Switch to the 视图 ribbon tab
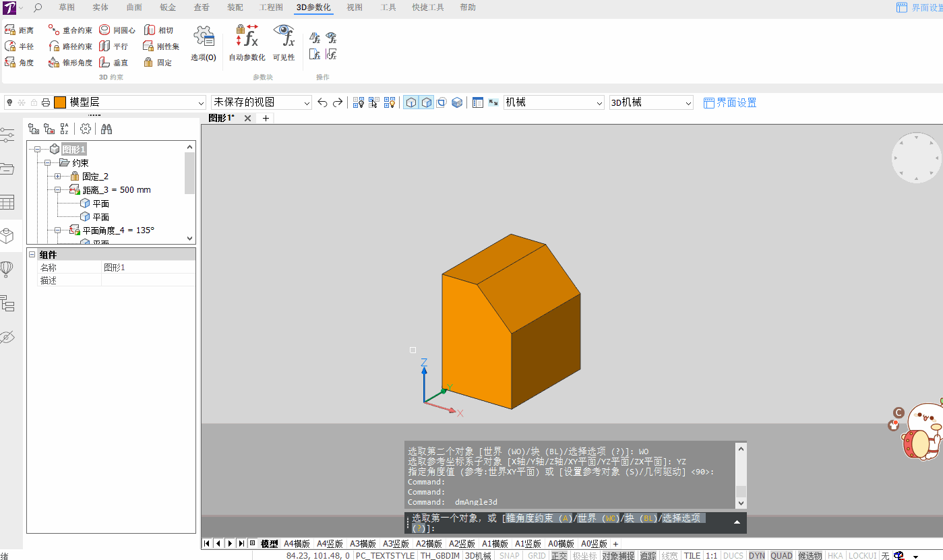Screen dimensions: 943x560 click(355, 7)
